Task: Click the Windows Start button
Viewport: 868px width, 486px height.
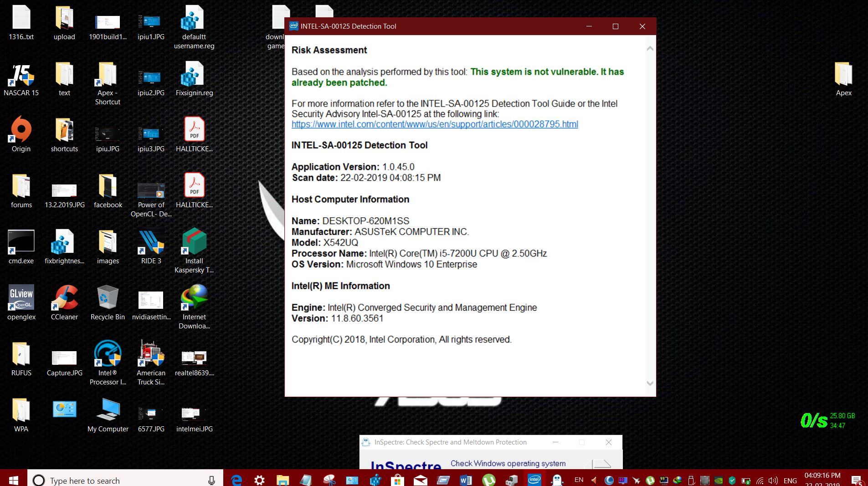Action: coord(13,480)
